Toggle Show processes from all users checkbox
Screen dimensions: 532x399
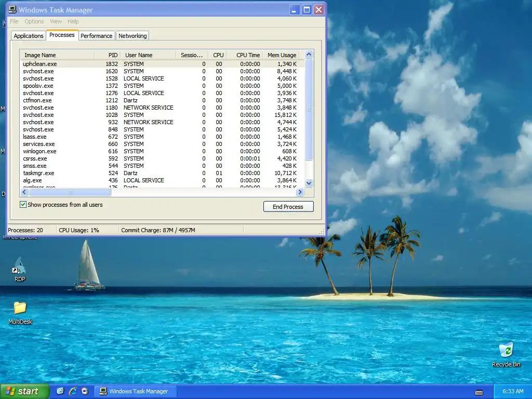click(x=23, y=205)
